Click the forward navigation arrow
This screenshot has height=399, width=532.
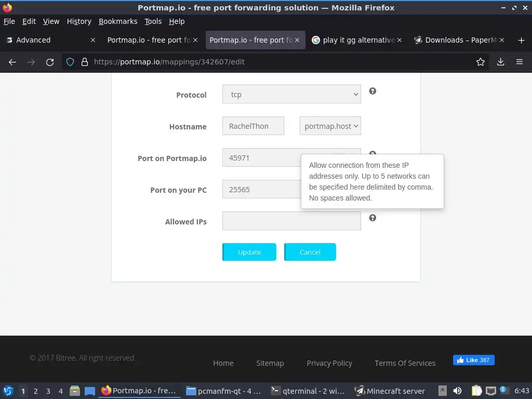31,62
